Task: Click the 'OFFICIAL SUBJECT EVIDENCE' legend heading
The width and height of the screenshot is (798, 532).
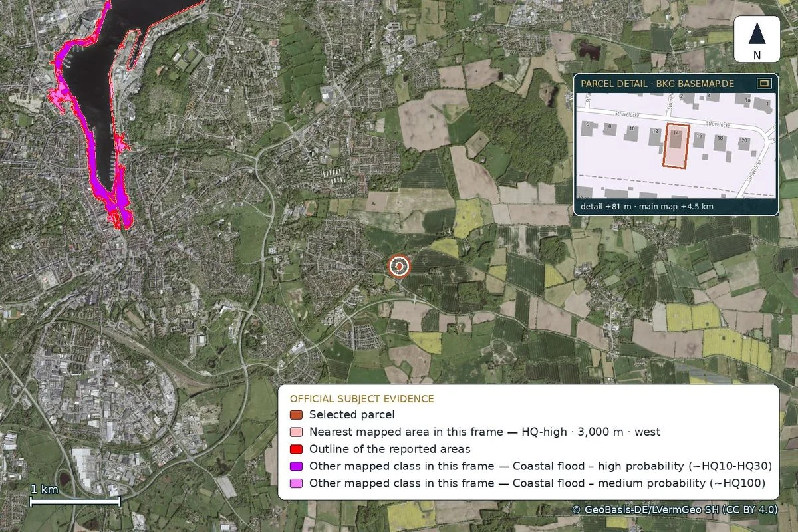Action: click(x=362, y=399)
